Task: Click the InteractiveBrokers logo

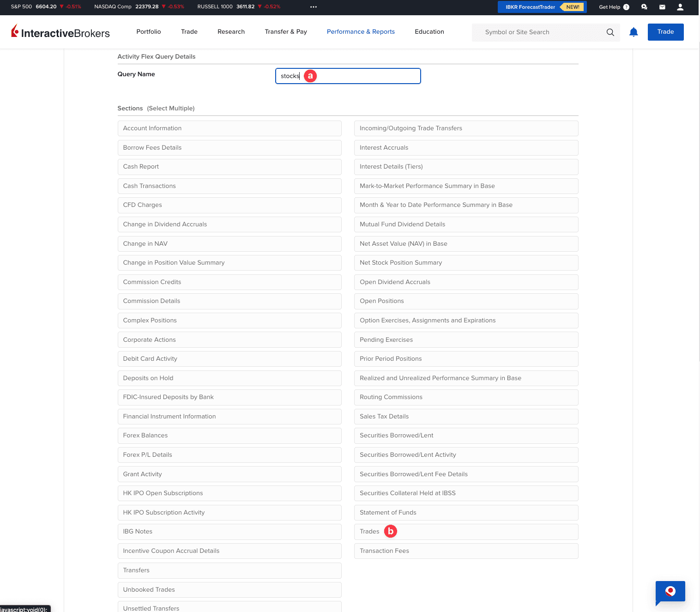Action: coord(60,32)
